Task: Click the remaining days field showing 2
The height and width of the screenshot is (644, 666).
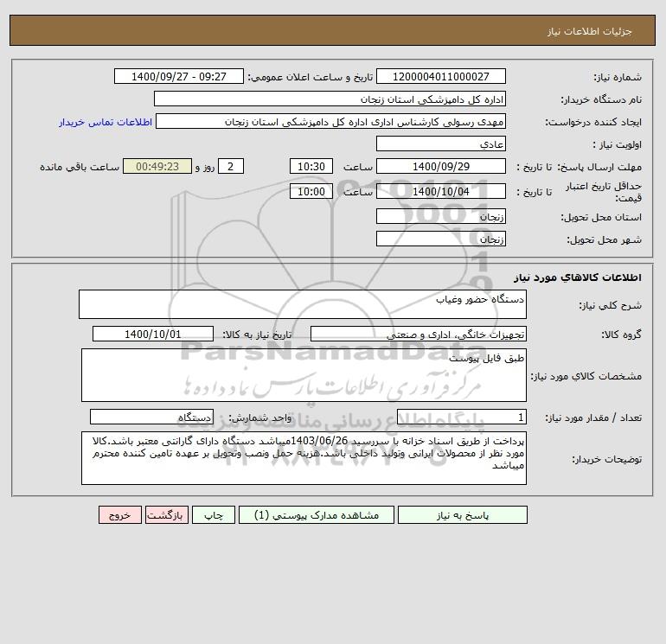Action: click(x=231, y=167)
